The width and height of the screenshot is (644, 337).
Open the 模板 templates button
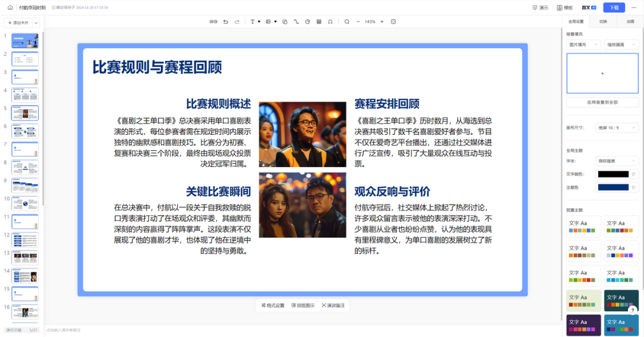tap(565, 7)
